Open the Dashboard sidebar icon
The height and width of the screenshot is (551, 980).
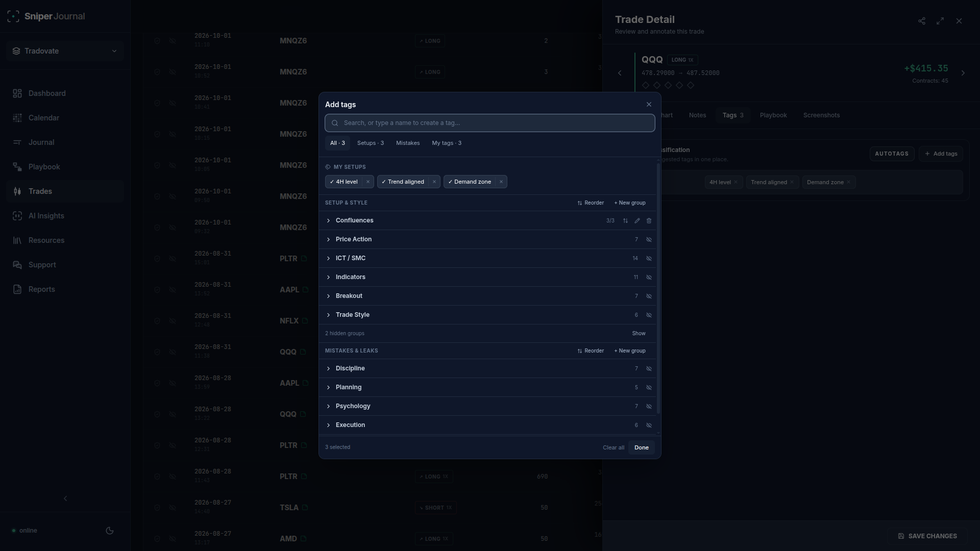(17, 93)
